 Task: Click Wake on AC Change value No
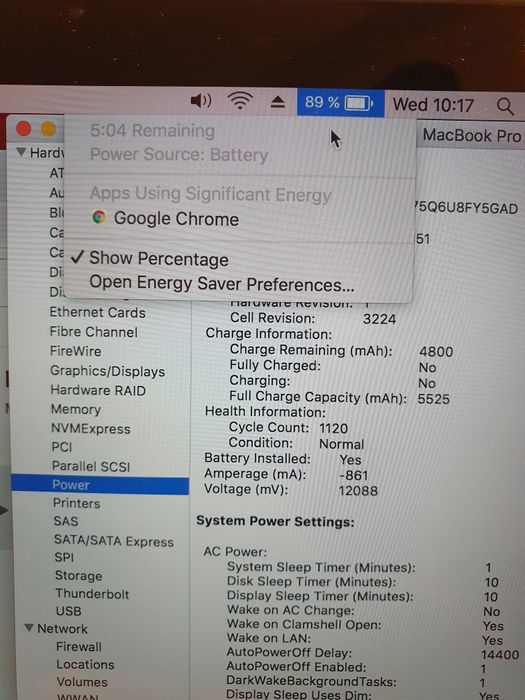[x=491, y=612]
